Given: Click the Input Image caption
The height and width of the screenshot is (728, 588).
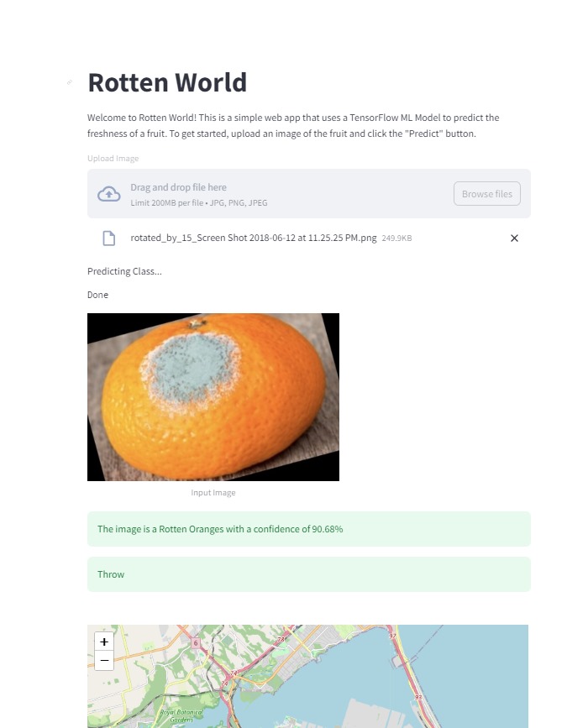Looking at the screenshot, I should click(x=213, y=493).
